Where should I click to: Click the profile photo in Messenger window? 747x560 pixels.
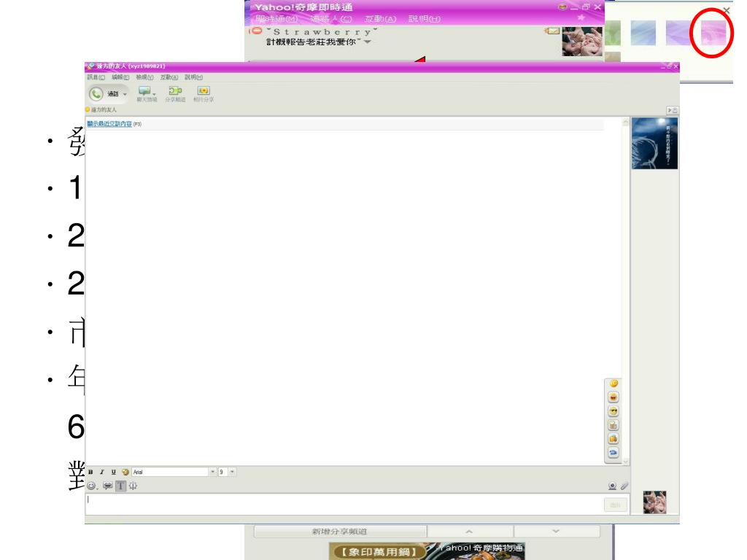point(582,42)
